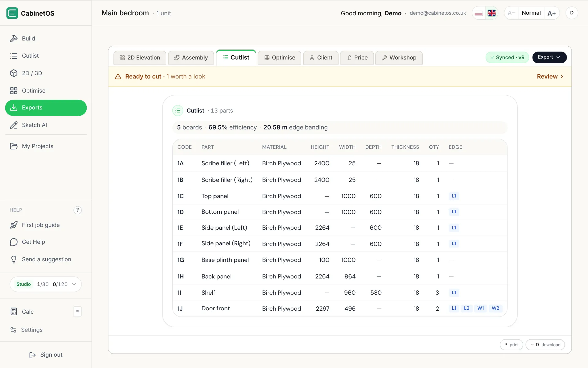
Task: Launch Sketch AI
Action: click(x=46, y=125)
